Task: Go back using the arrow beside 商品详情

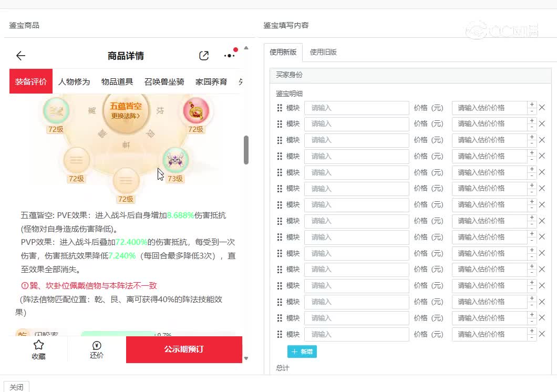Action: click(x=20, y=56)
